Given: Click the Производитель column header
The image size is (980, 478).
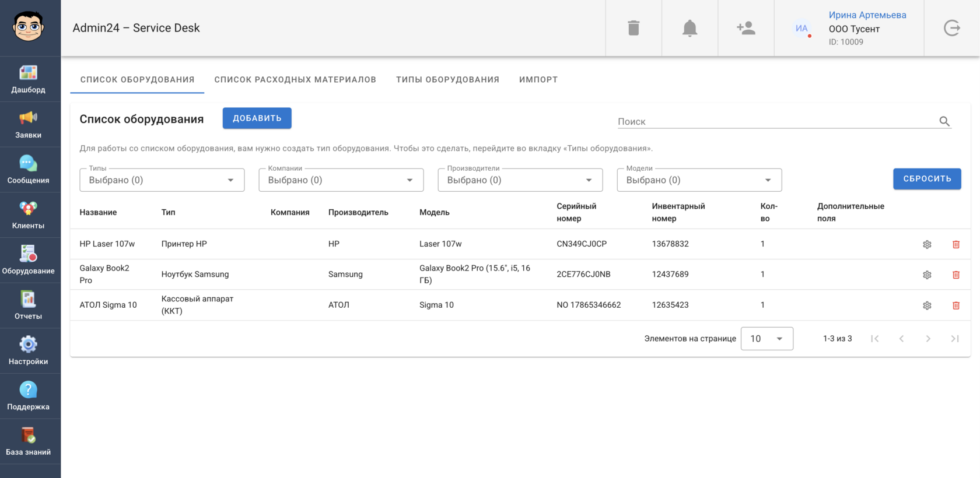Looking at the screenshot, I should [358, 212].
